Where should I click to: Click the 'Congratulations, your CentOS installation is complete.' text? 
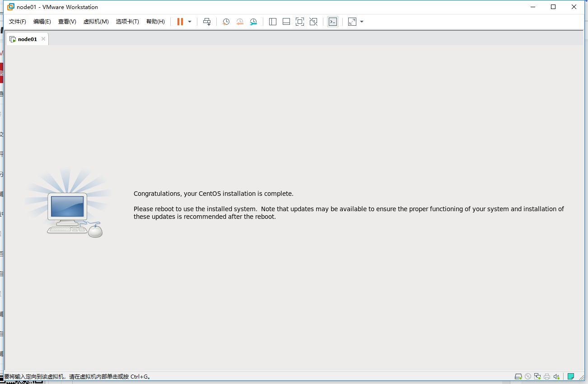pyautogui.click(x=214, y=194)
